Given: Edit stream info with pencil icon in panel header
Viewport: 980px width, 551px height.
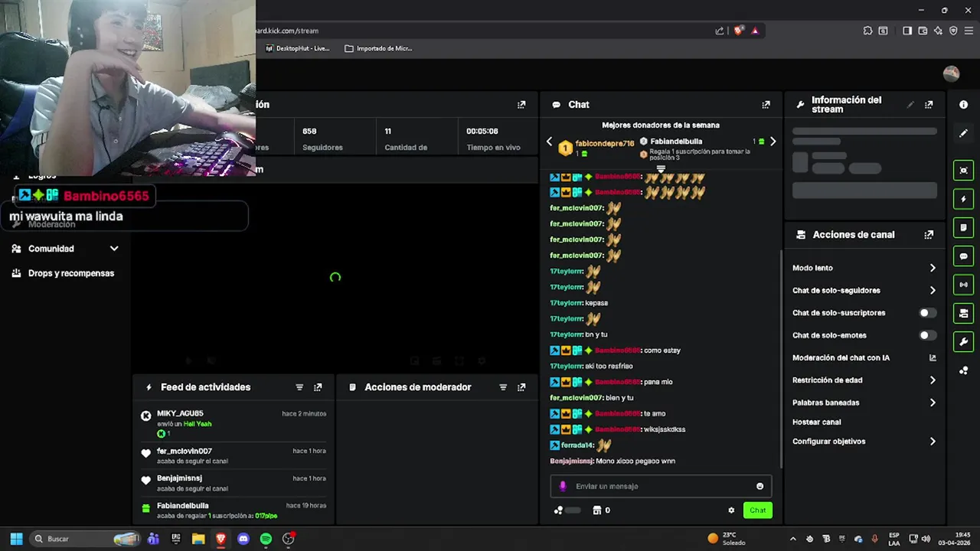Looking at the screenshot, I should coord(910,105).
